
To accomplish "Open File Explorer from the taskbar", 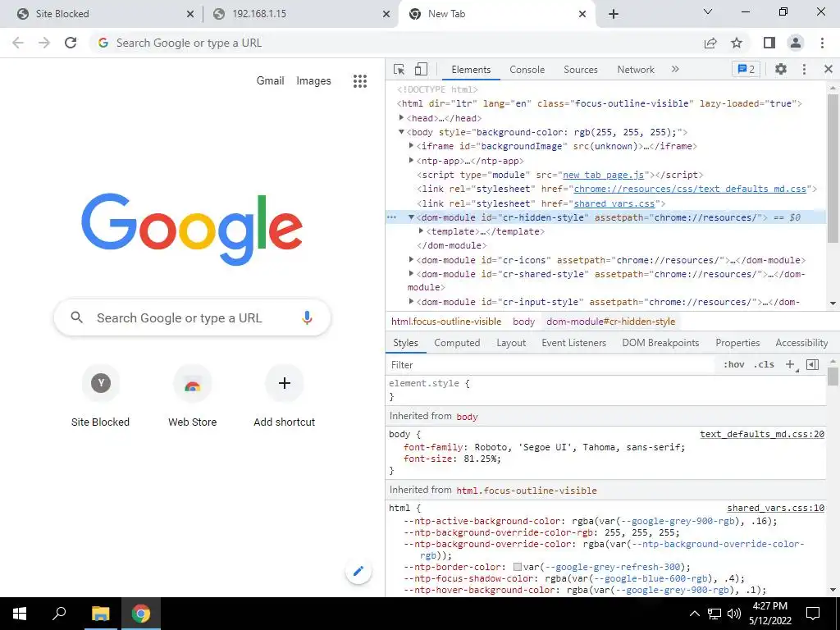I will (x=100, y=614).
